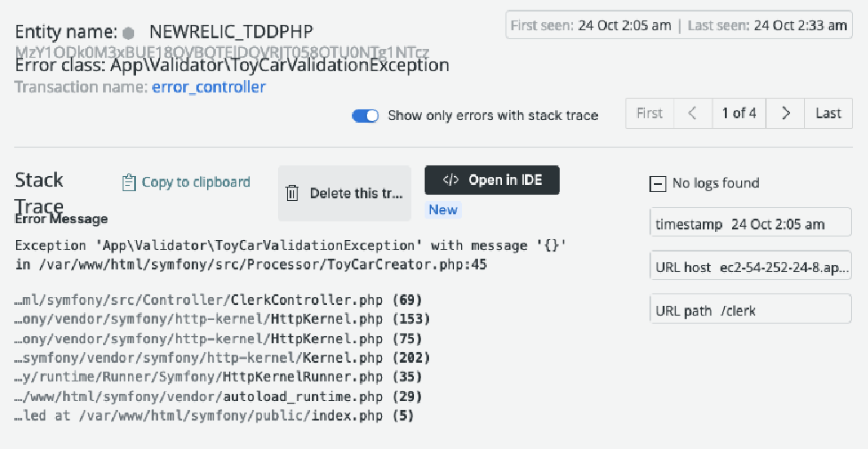Click the Delete this trace button
Screen dimensions: 868x449
(x=345, y=194)
